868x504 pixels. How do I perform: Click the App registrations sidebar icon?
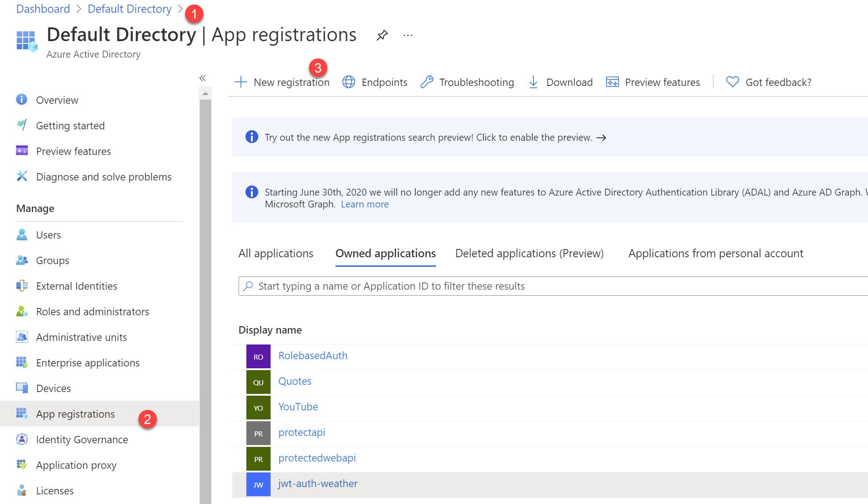pyautogui.click(x=21, y=414)
